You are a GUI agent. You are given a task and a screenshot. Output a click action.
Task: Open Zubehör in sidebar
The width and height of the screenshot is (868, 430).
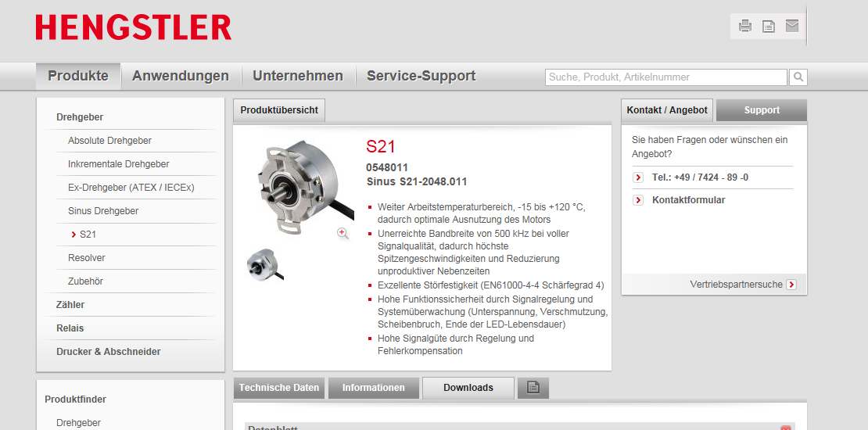85,281
